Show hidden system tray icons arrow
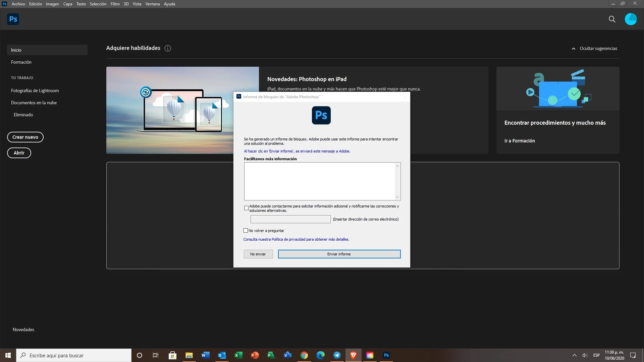The image size is (644, 362). 574,355
